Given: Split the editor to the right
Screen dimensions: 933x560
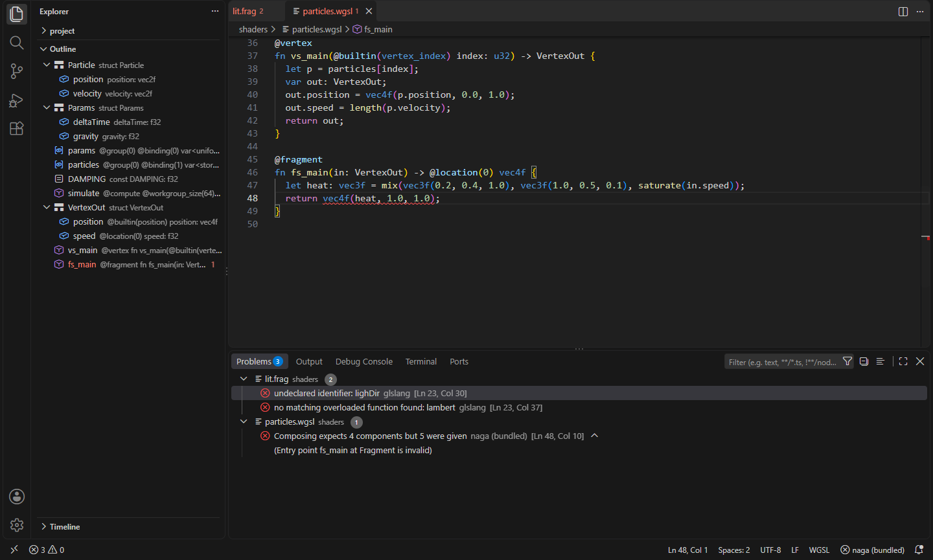Looking at the screenshot, I should coord(903,12).
